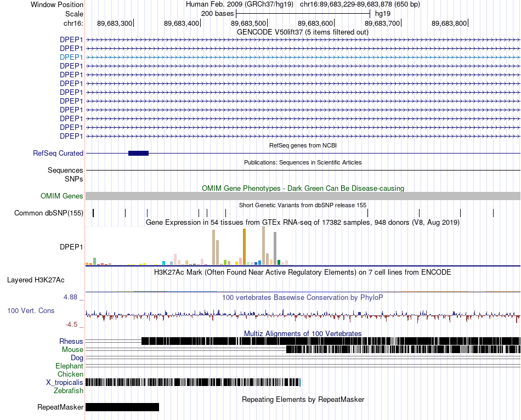Click the 'Scale' label
The width and height of the screenshot is (521, 420).
pyautogui.click(x=74, y=14)
